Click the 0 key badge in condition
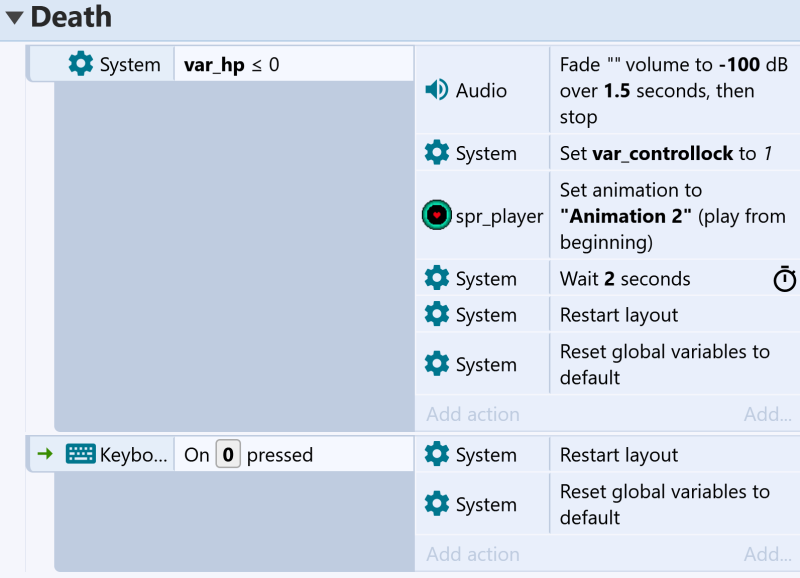The image size is (800, 578). click(228, 454)
